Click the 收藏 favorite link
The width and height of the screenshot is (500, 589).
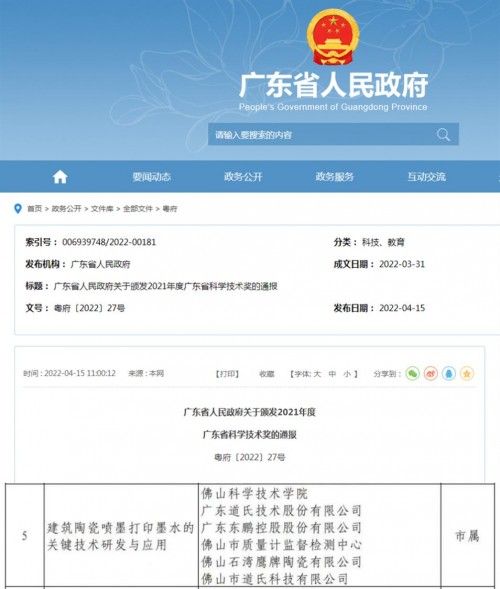(267, 374)
